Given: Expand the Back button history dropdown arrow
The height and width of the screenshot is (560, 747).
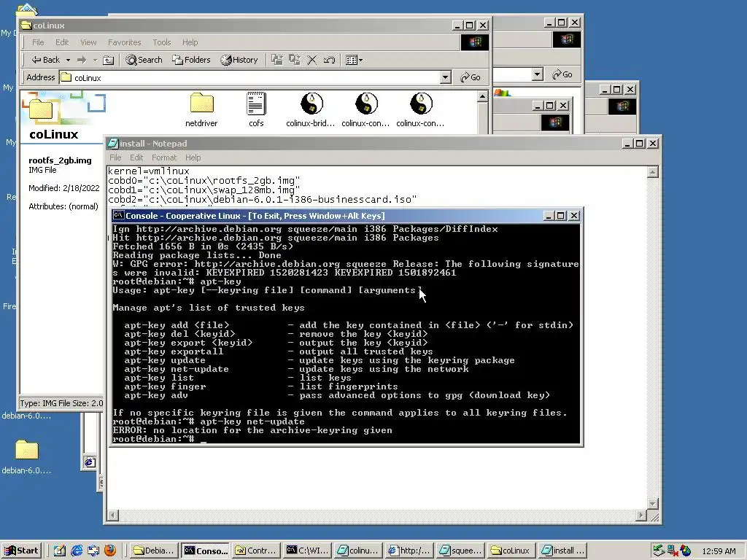Looking at the screenshot, I should [x=68, y=60].
